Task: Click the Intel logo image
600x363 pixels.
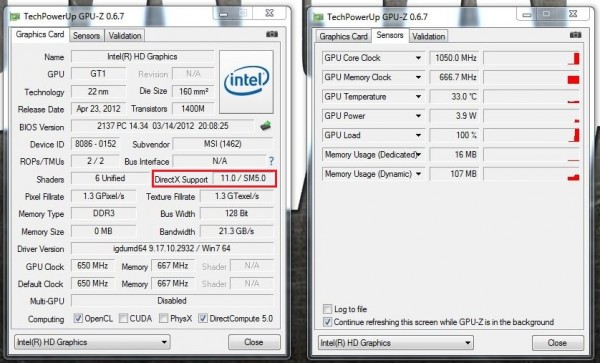Action: point(246,82)
